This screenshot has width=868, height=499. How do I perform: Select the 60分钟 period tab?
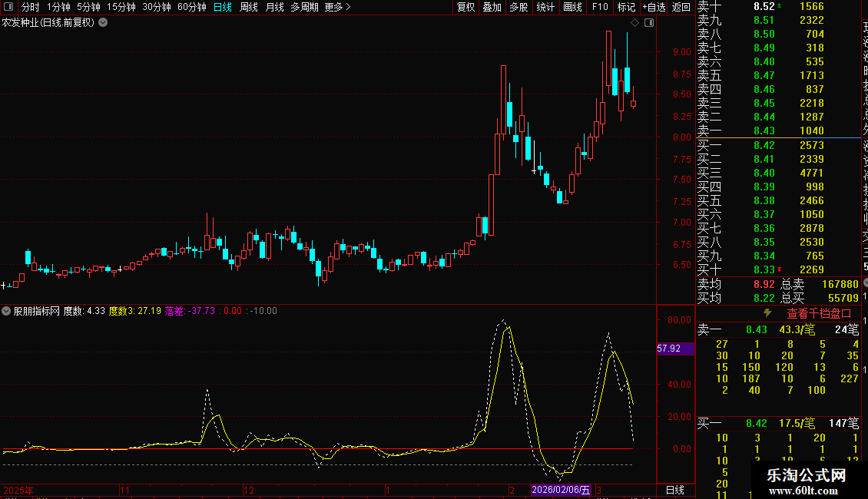click(192, 7)
